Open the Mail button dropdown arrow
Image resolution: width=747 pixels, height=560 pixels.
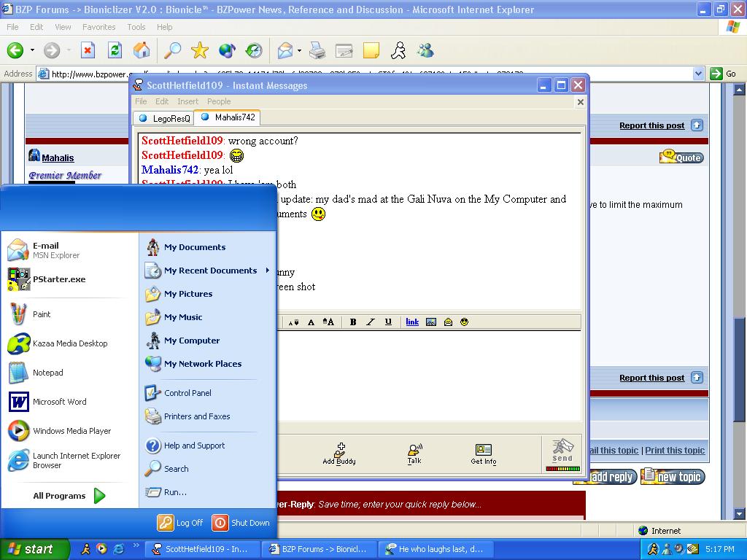coord(298,50)
